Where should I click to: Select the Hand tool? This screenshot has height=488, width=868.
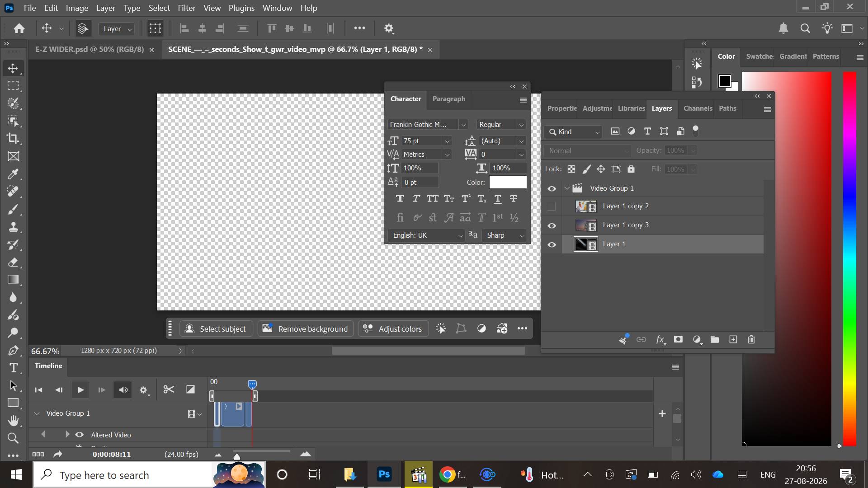pos(13,421)
